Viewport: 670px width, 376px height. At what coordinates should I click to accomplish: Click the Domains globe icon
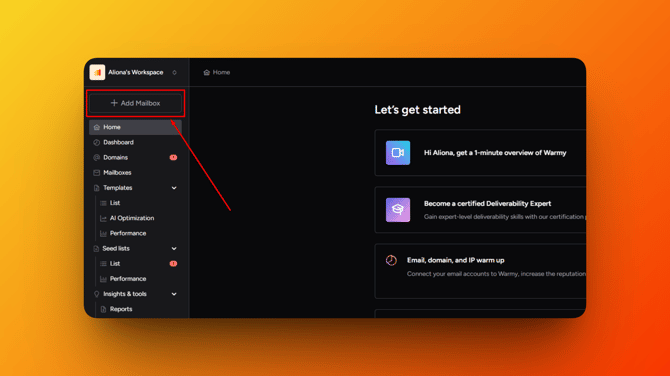[97, 158]
